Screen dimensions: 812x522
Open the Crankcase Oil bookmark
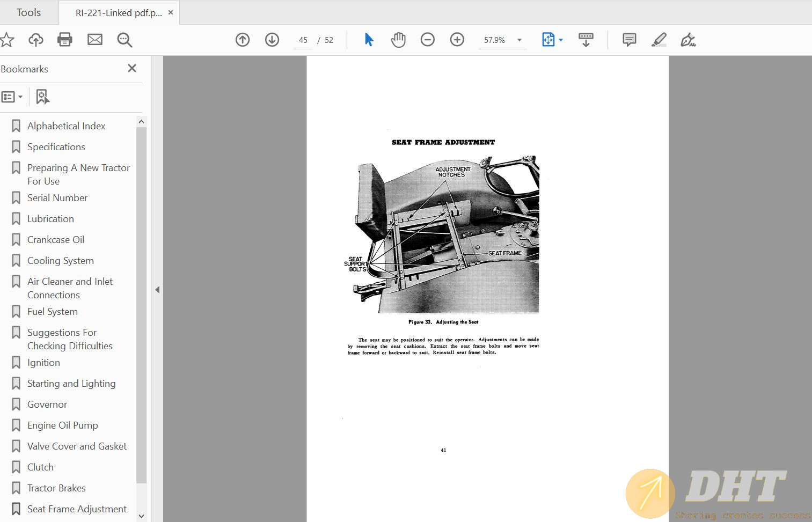coord(56,240)
